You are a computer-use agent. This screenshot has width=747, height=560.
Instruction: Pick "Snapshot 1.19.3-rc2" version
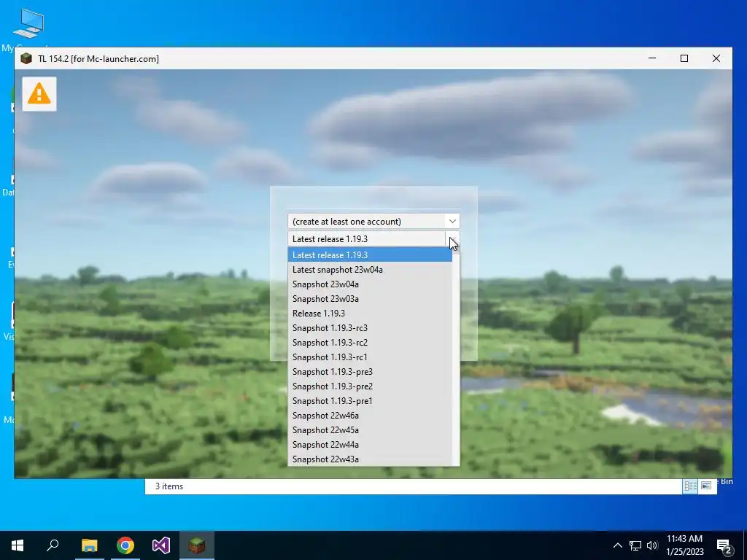[370, 343]
